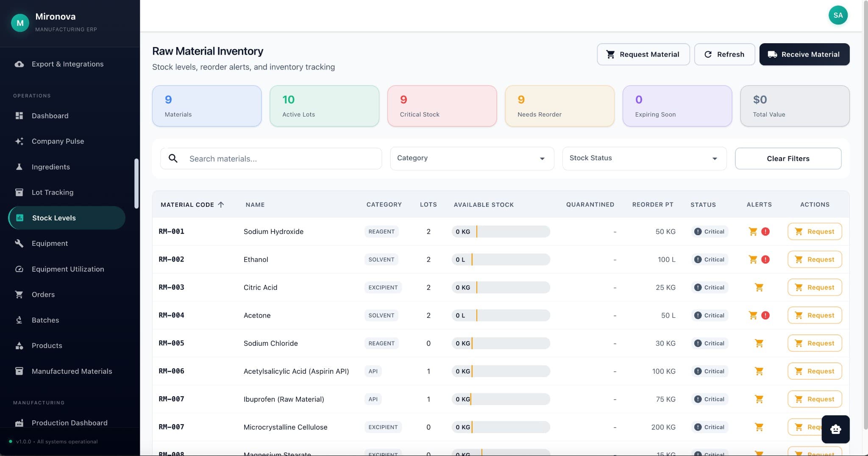The image size is (868, 456).
Task: Open the SA profile avatar
Action: click(x=837, y=15)
